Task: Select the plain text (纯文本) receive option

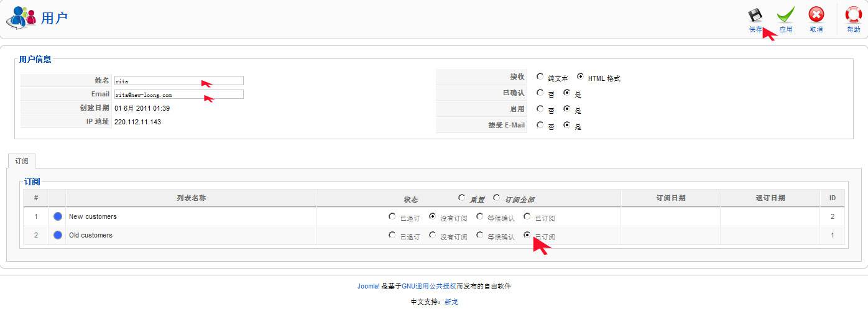Action: pos(540,76)
